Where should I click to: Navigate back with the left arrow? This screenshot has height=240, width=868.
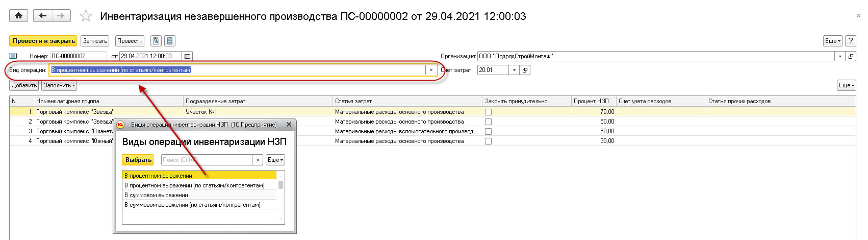coord(43,16)
